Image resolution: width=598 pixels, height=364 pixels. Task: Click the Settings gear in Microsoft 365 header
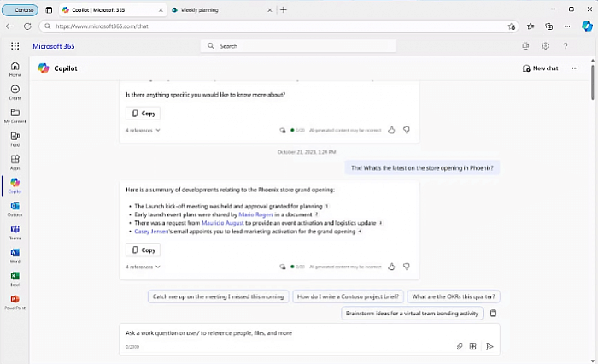pyautogui.click(x=545, y=46)
